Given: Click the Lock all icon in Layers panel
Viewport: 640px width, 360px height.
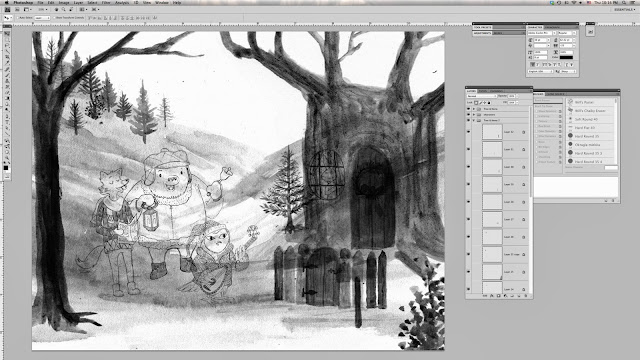Looking at the screenshot, I should click(x=489, y=103).
